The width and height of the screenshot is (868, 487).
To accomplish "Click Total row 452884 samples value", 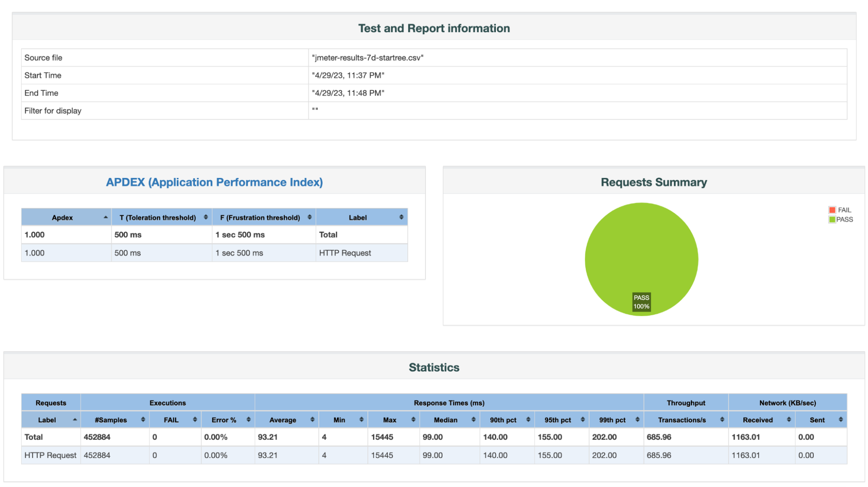I will pyautogui.click(x=97, y=437).
